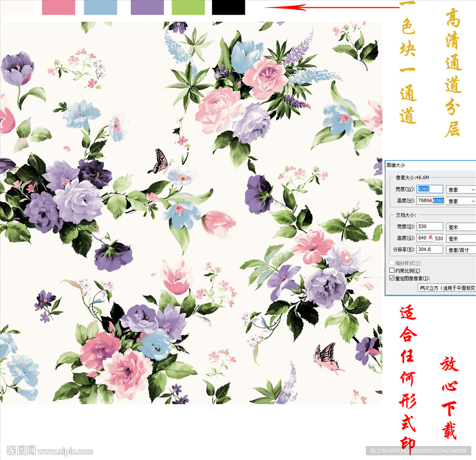Pick the purple color swatch
This screenshot has height=460, width=476.
(147, 7)
